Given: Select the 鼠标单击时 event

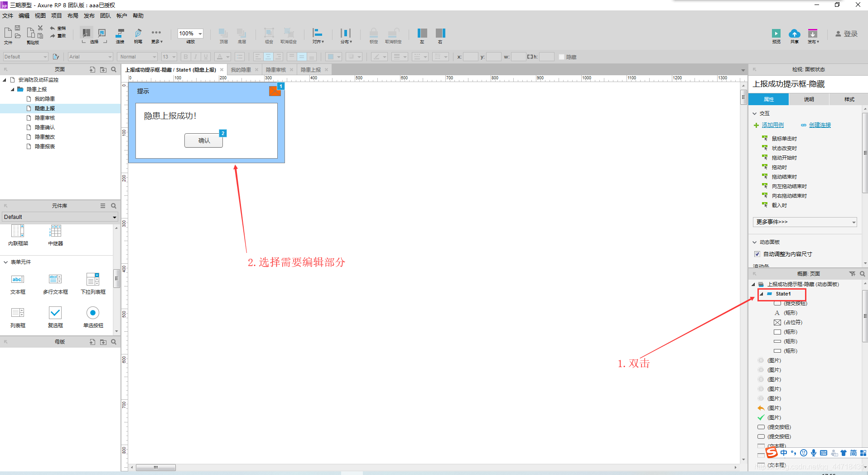Looking at the screenshot, I should pos(784,139).
